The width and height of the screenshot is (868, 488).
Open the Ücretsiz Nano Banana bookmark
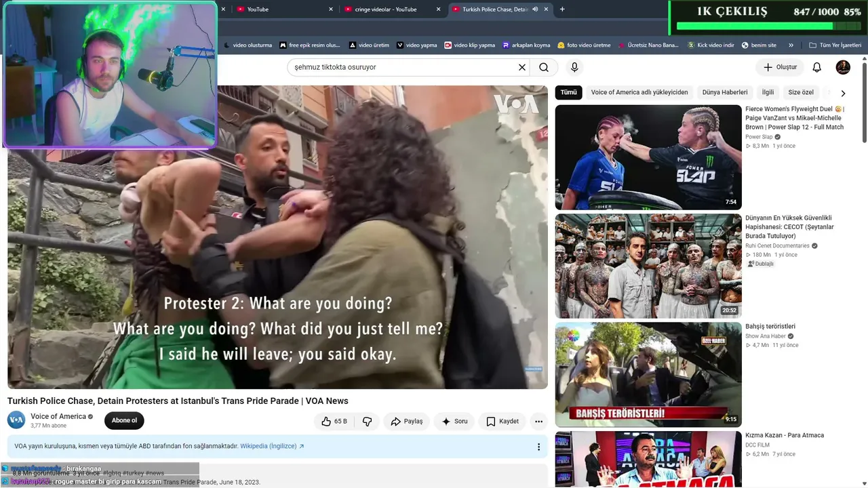pos(649,45)
